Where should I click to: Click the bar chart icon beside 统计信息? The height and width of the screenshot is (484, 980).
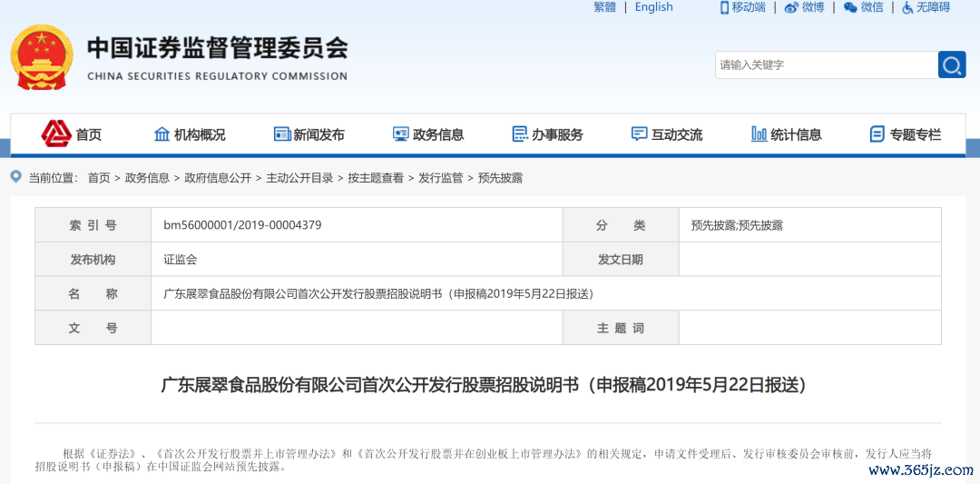(x=759, y=133)
